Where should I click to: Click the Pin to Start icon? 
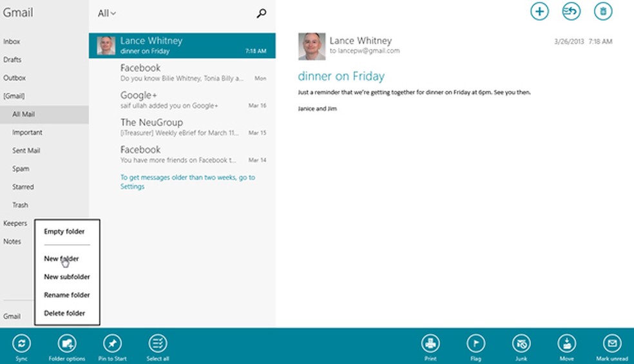point(112,344)
